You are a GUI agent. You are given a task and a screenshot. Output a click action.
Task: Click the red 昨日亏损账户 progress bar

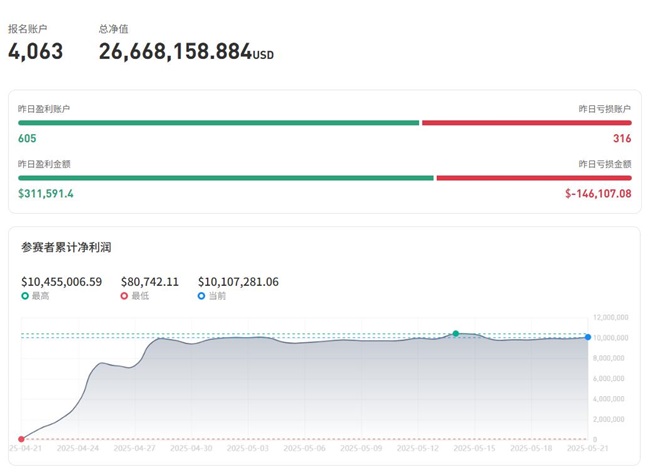(x=526, y=123)
